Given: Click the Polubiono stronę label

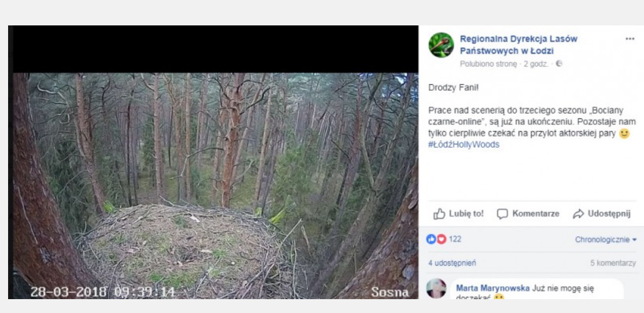Looking at the screenshot, I should click(x=488, y=64).
